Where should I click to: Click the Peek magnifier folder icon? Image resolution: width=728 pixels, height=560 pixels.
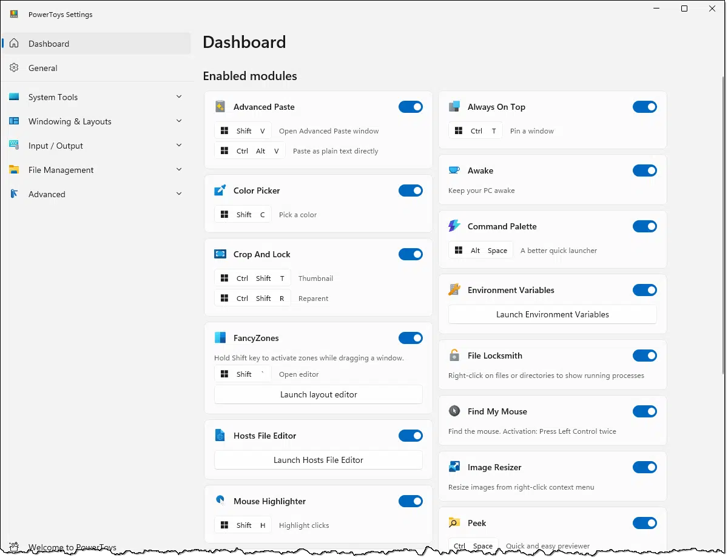pyautogui.click(x=454, y=523)
